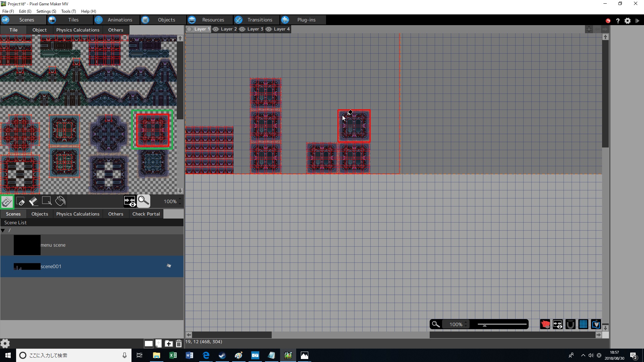
Task: Open the Tools (T) menu
Action: pyautogui.click(x=68, y=11)
